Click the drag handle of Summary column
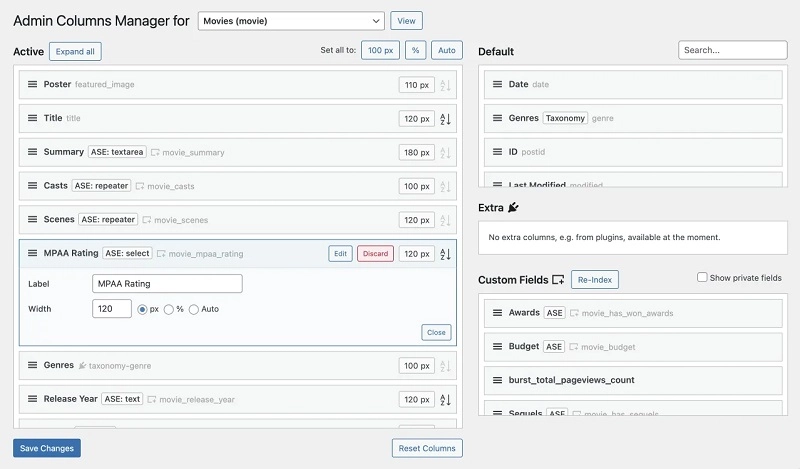This screenshot has height=469, width=800. tap(32, 153)
